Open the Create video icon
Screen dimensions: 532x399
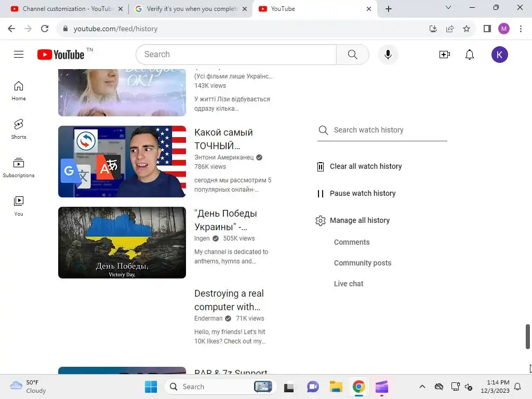(x=445, y=54)
